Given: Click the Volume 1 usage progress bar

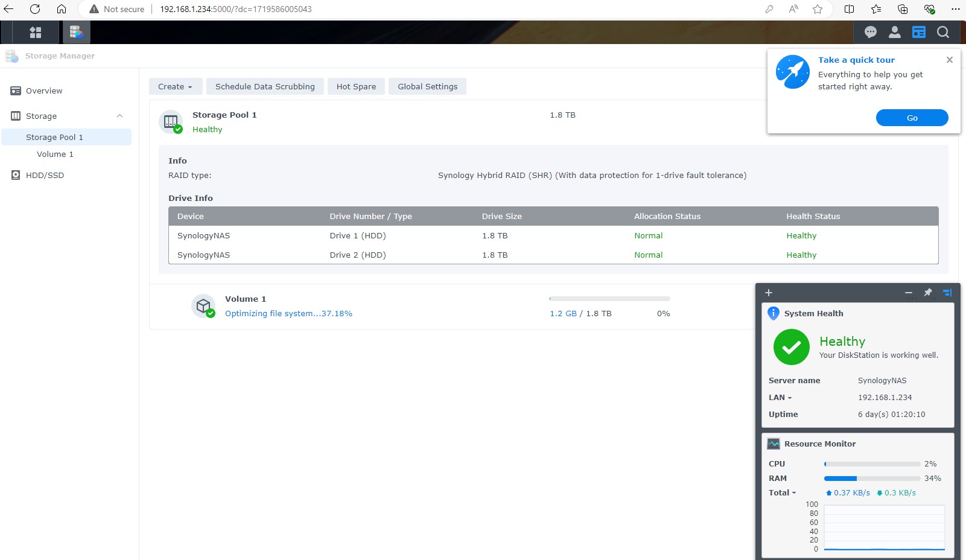Looking at the screenshot, I should pyautogui.click(x=609, y=299).
